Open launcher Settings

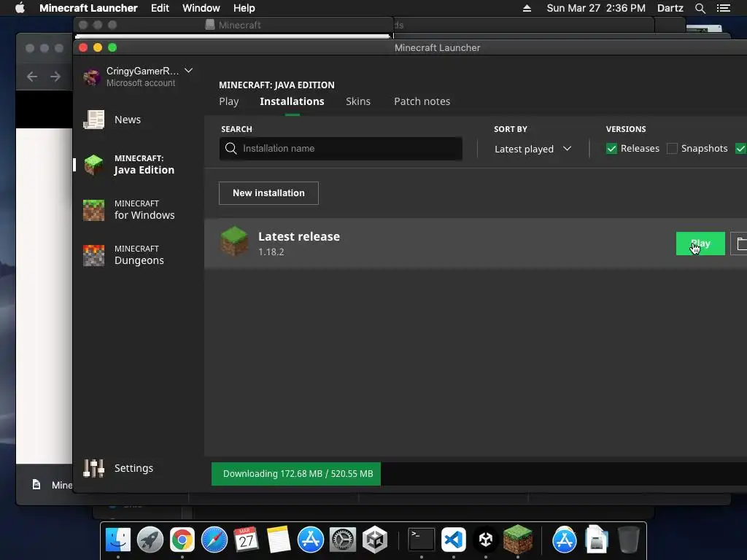tap(119, 468)
